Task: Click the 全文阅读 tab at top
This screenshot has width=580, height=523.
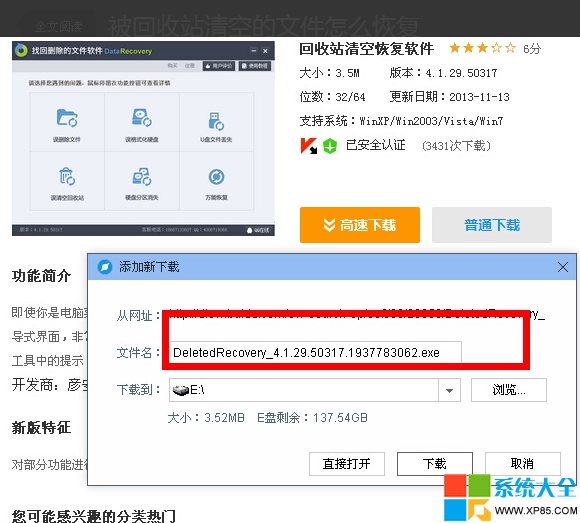Action: tap(58, 26)
